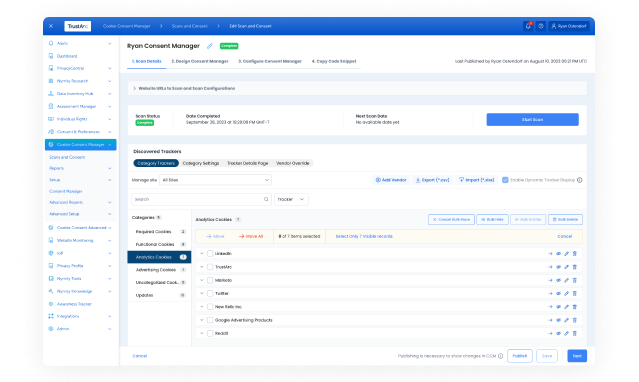Click Select Only 7 Visible records link
639x382 pixels.
pos(364,236)
